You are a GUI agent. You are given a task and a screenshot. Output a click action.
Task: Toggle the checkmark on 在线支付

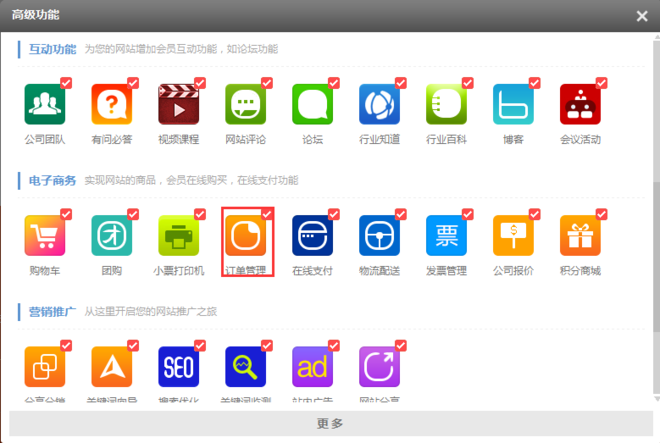(334, 214)
